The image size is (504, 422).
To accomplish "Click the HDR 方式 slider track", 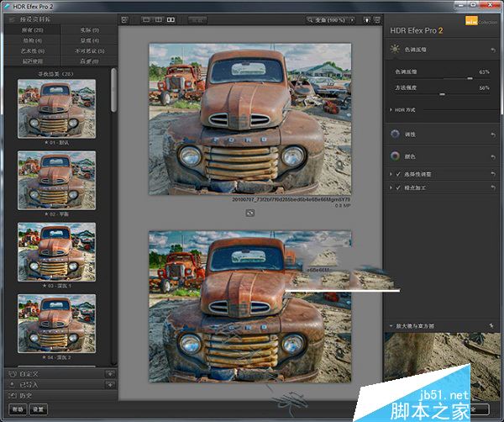I will 461,110.
